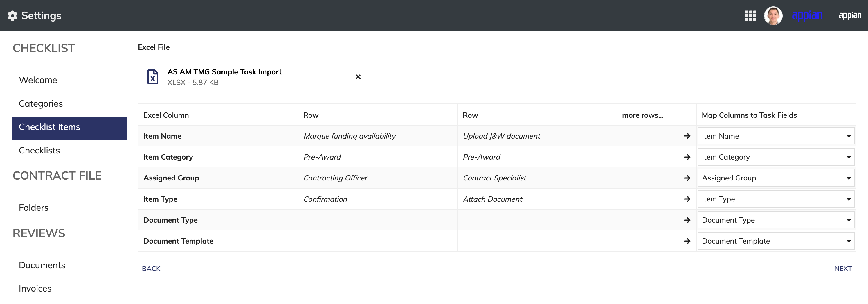Image resolution: width=868 pixels, height=304 pixels.
Task: Click the arrow in Item Category row
Action: (x=687, y=157)
